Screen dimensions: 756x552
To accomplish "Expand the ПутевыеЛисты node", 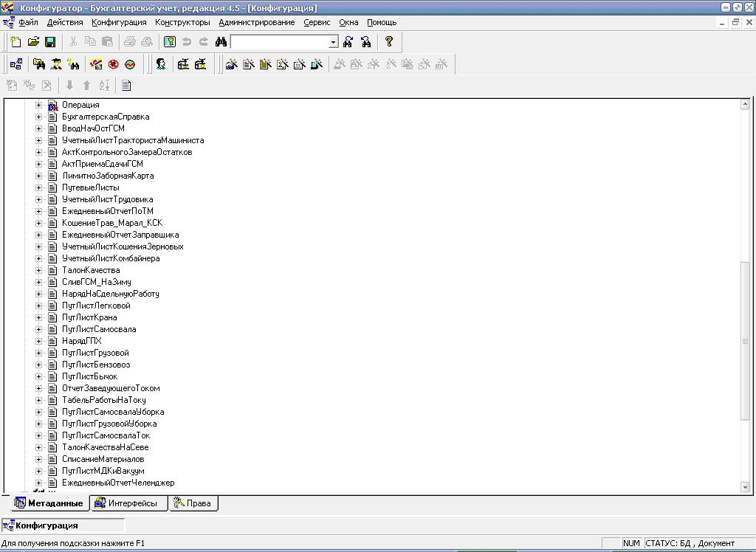I will (x=38, y=187).
